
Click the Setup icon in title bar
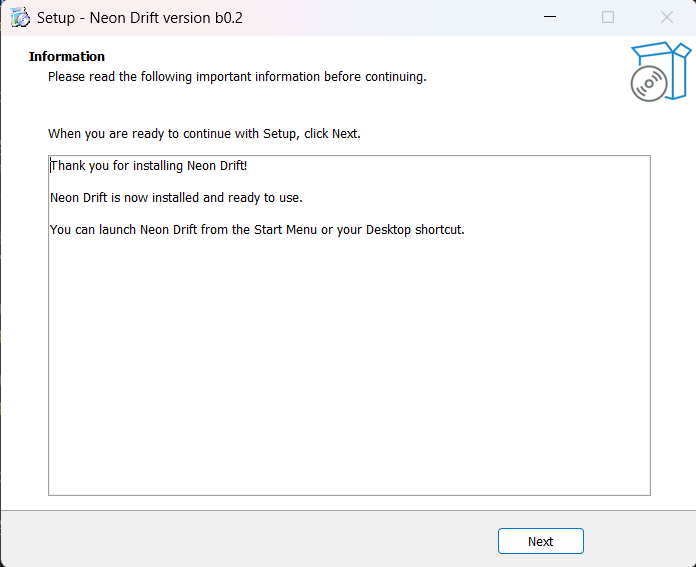click(x=19, y=17)
